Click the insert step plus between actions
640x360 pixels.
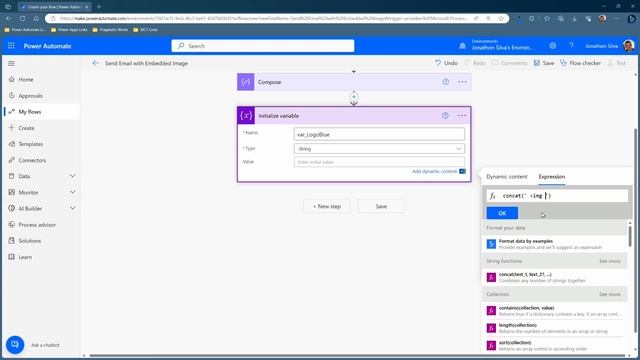coord(354,97)
